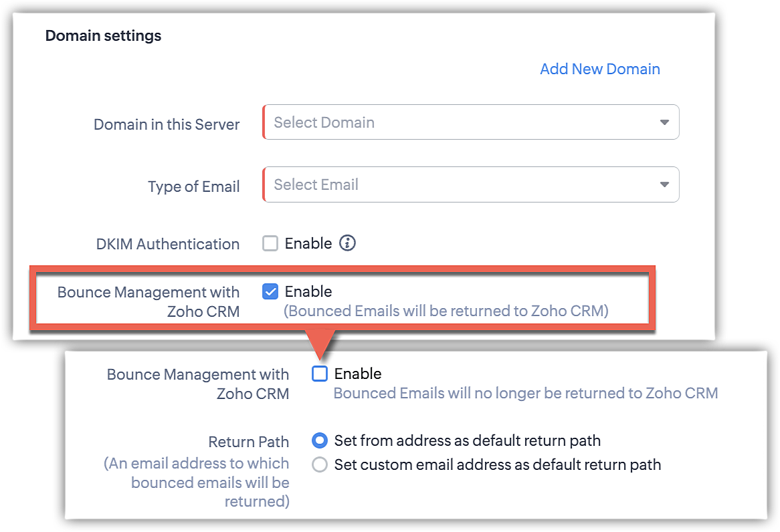Tick the empty Bounce Management Enable checkbox
The height and width of the screenshot is (532, 780).
coord(320,374)
